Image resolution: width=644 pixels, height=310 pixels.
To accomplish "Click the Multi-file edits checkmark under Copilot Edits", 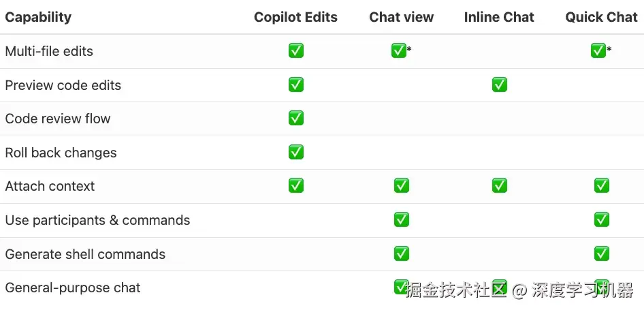I will coord(295,51).
